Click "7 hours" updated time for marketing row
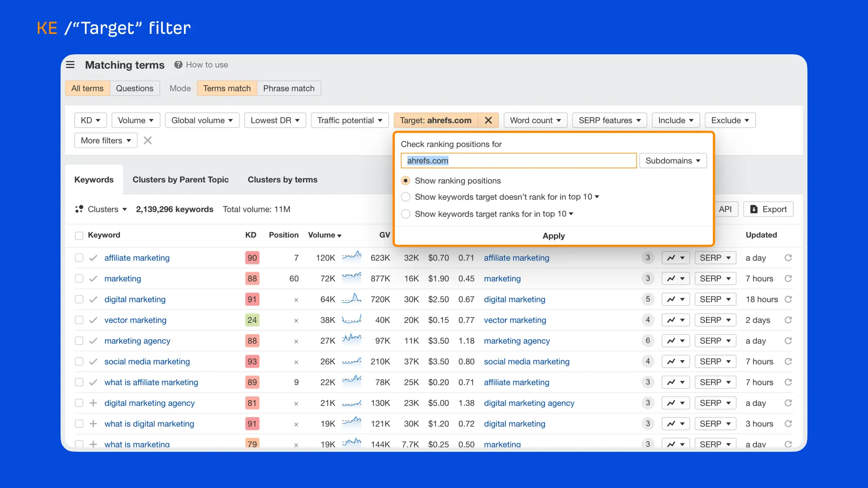 coord(759,279)
